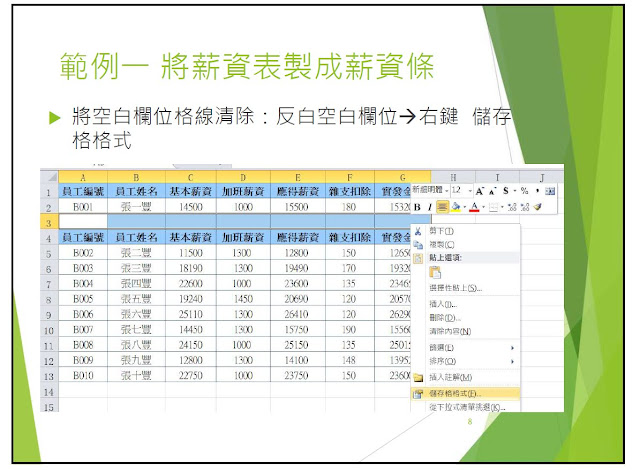This screenshot has width=640, height=470.
Task: Click the red font color button
Action: click(x=474, y=207)
